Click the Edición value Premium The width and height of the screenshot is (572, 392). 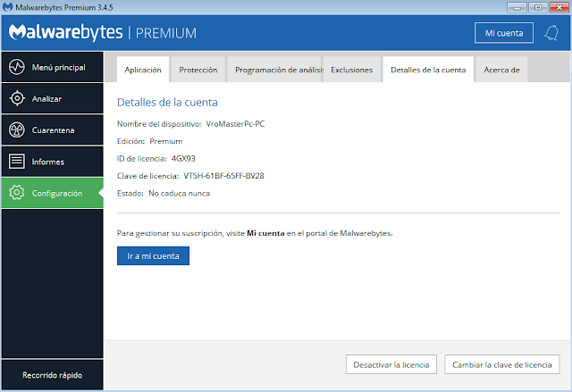166,141
